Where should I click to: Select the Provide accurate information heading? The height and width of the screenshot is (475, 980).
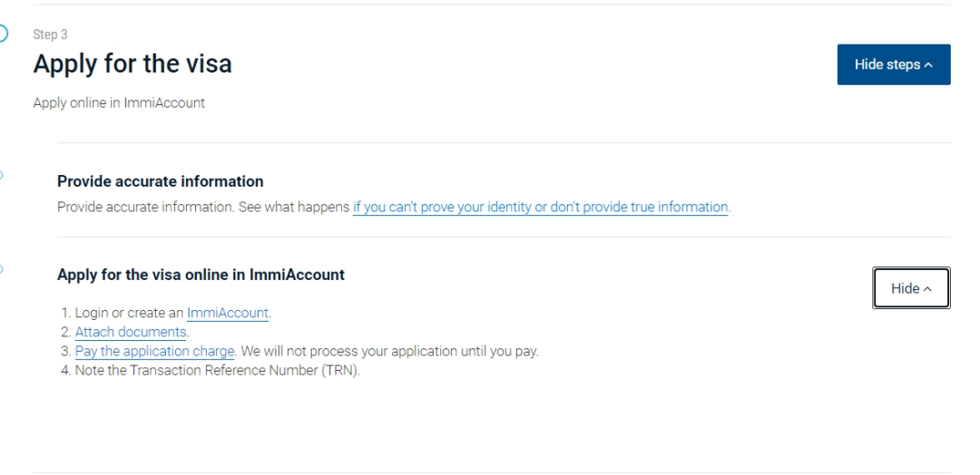(x=160, y=181)
